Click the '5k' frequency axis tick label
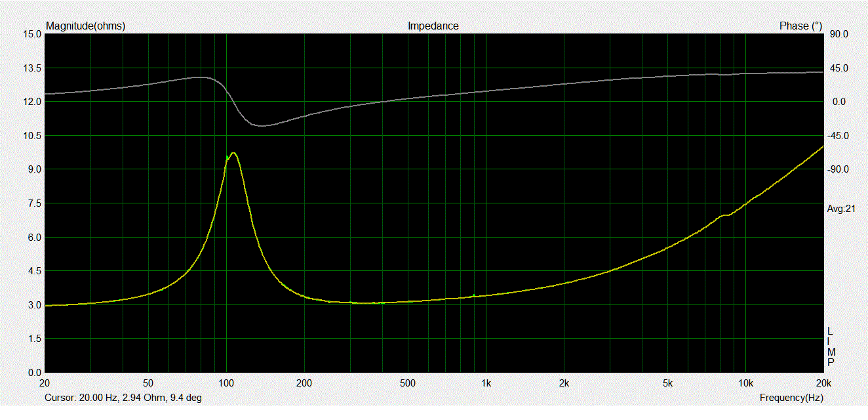Image resolution: width=868 pixels, height=420 pixels. click(667, 383)
